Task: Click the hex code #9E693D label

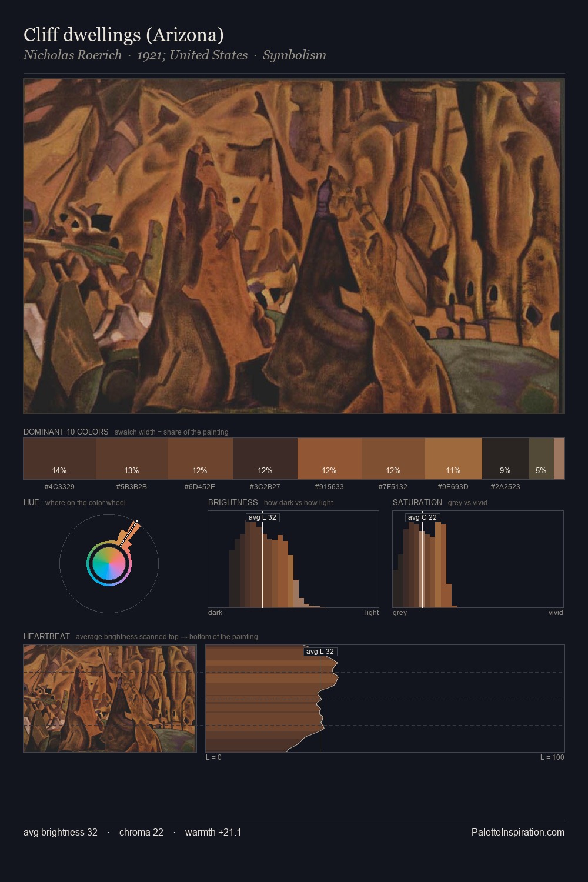Action: (453, 487)
